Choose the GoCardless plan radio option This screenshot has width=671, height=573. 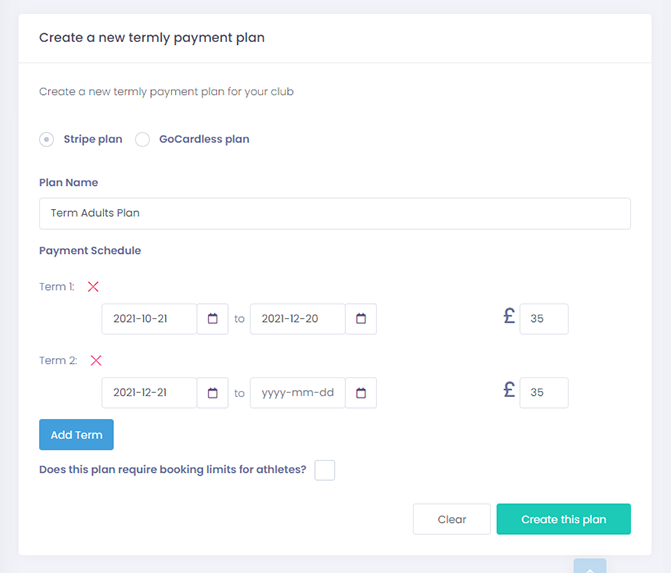pos(142,140)
